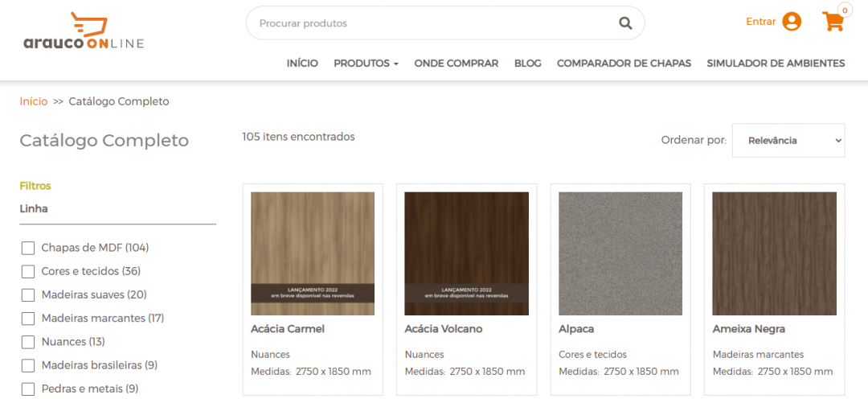Click the Catálogo Completo breadcrumb text

pyautogui.click(x=119, y=101)
